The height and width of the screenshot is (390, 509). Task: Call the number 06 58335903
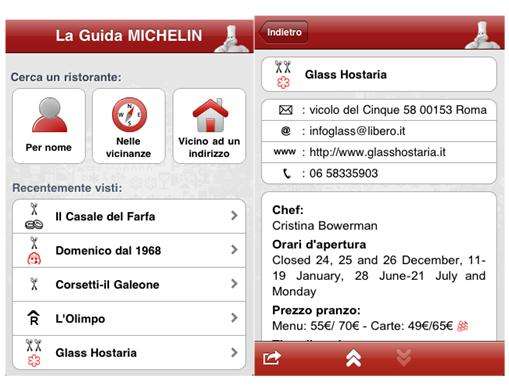(x=344, y=173)
